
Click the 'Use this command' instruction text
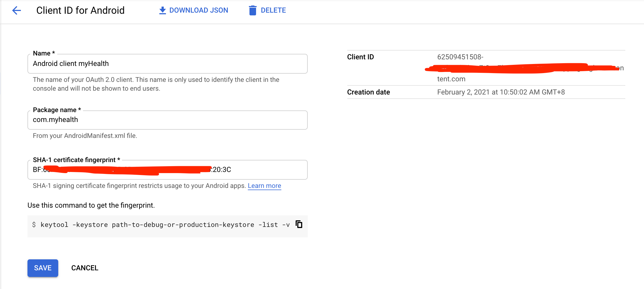coord(91,205)
